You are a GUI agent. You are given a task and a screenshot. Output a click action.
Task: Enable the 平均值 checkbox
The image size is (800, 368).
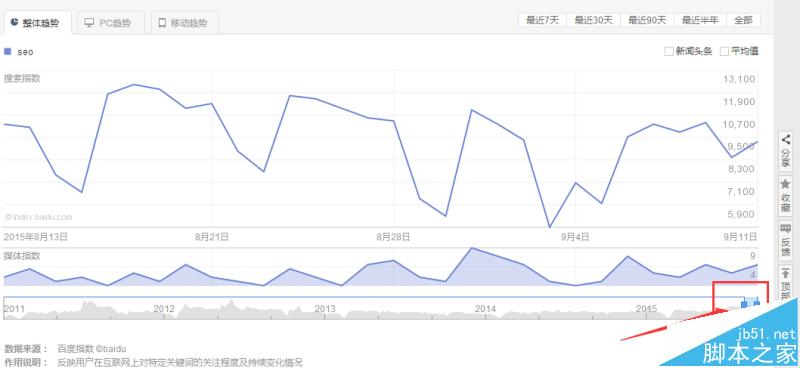coord(724,52)
